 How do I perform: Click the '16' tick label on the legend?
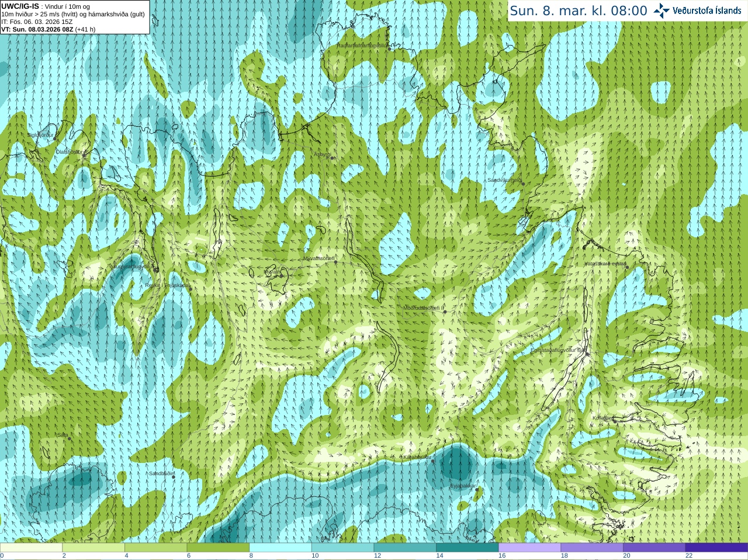502,556
